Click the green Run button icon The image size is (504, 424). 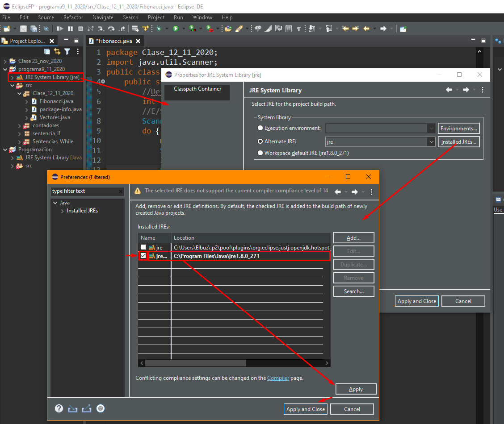tap(176, 29)
